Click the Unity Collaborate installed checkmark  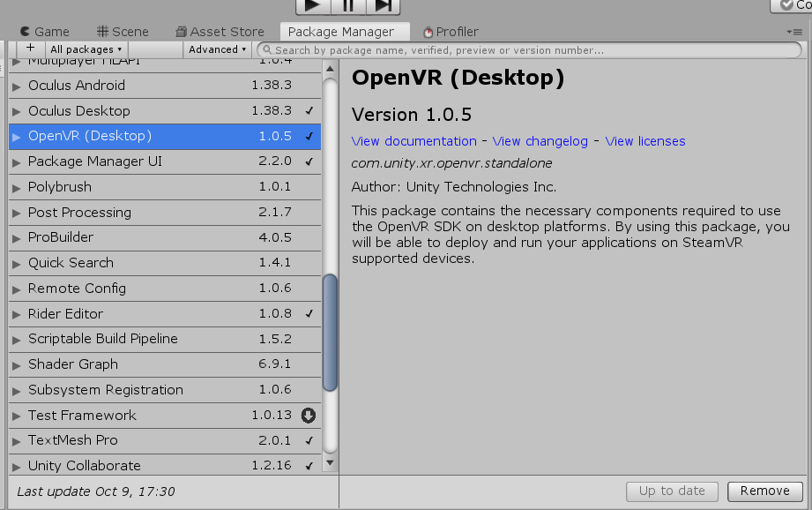point(309,465)
